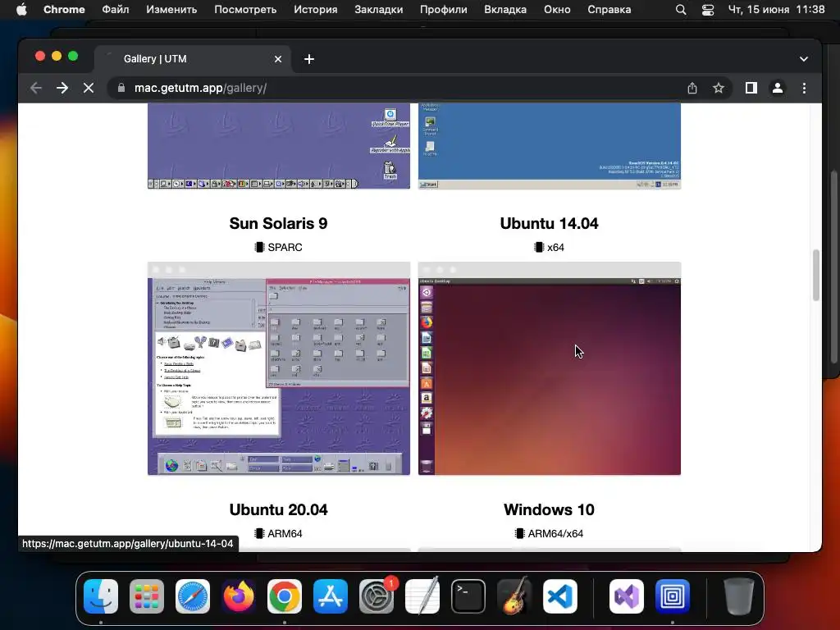
Task: Open Chrome three-dot menu
Action: [x=804, y=88]
